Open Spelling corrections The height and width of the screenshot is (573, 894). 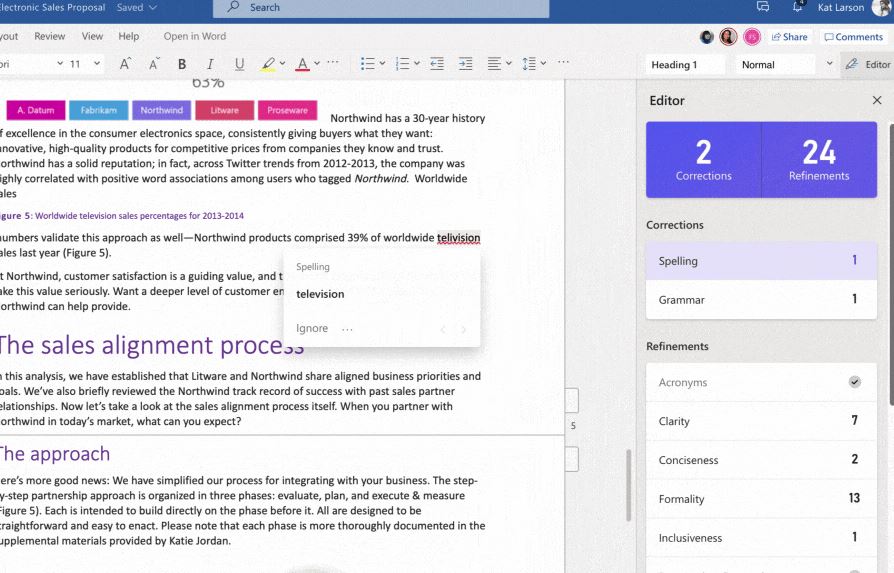[x=761, y=261]
